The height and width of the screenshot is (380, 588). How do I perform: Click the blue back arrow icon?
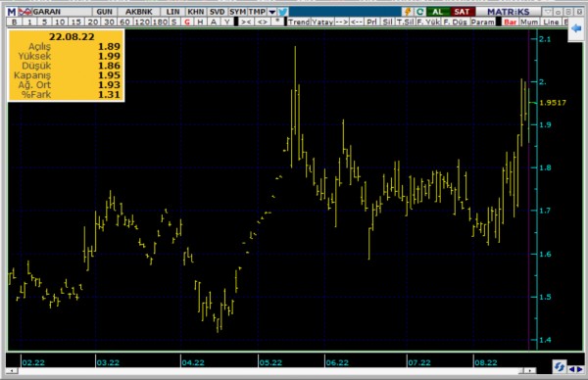(576, 28)
